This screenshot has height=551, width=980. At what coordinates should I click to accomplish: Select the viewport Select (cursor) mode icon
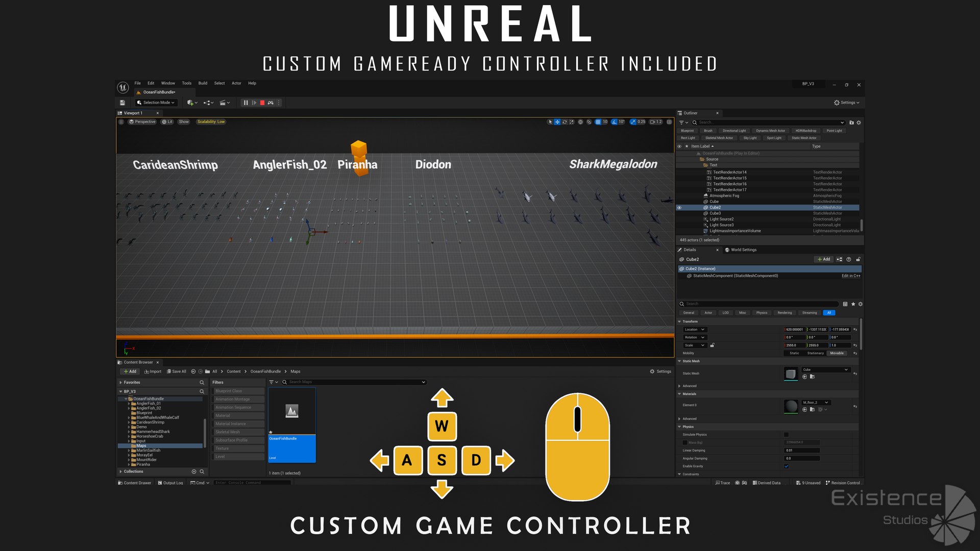click(550, 122)
